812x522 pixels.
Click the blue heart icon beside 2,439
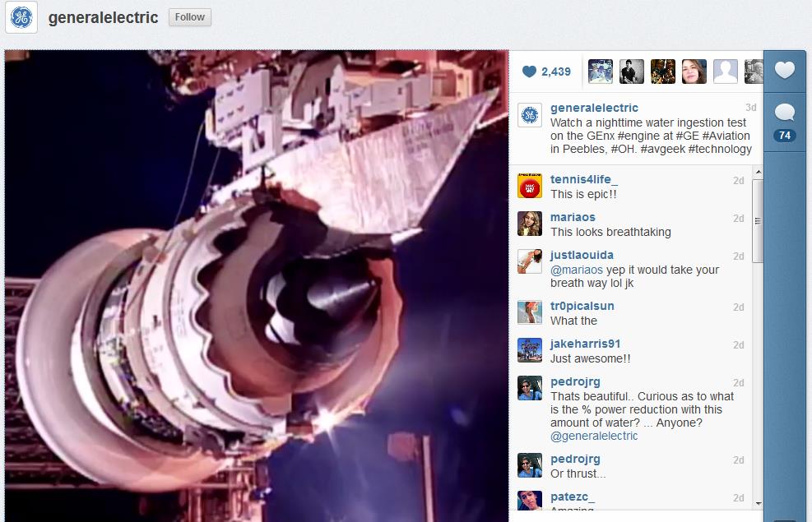(529, 72)
